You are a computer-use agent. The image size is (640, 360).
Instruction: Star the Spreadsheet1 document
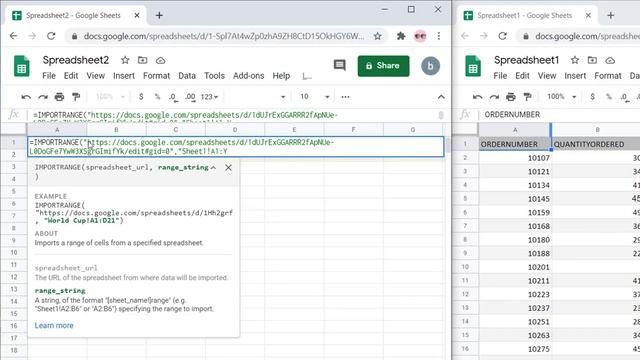[575, 60]
